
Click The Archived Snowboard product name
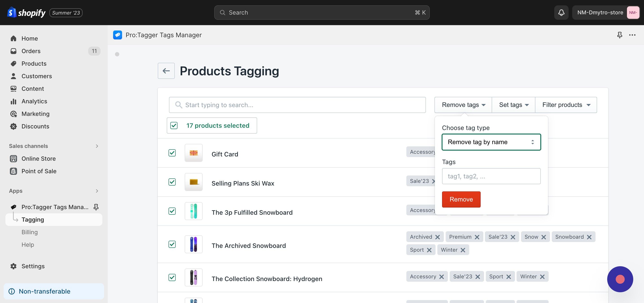[x=248, y=246]
